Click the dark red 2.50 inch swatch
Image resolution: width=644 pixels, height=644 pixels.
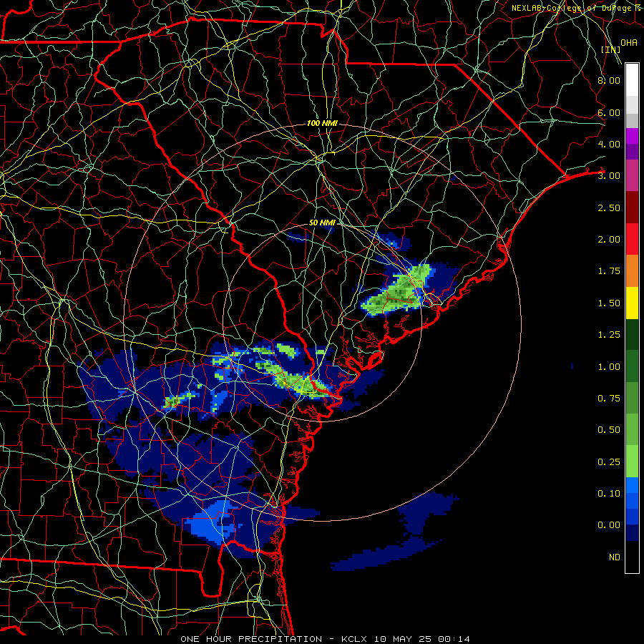(632, 208)
